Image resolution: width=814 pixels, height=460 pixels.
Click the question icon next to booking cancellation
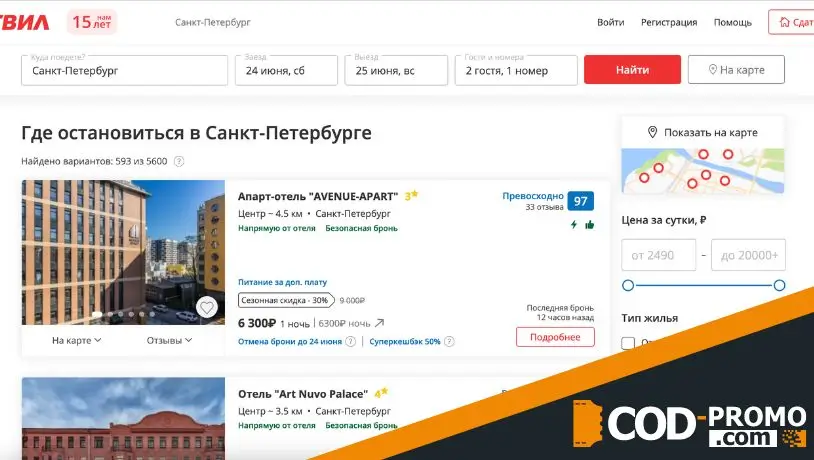(351, 342)
